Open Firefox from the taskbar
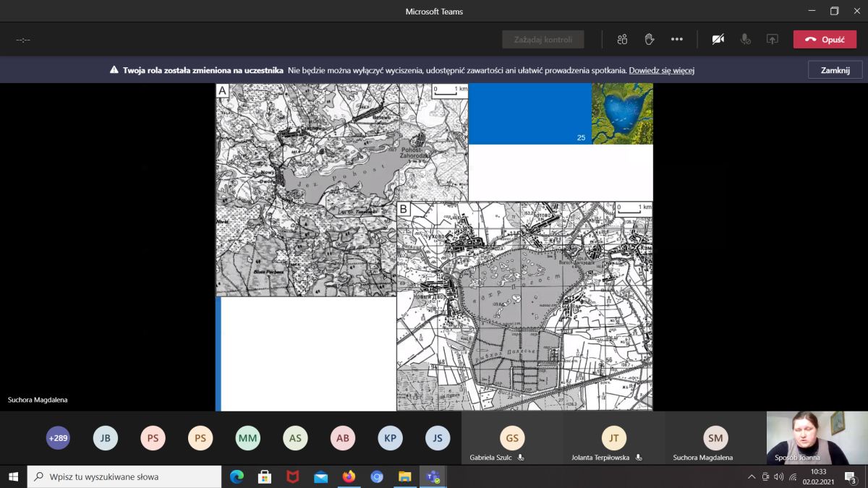 349,476
